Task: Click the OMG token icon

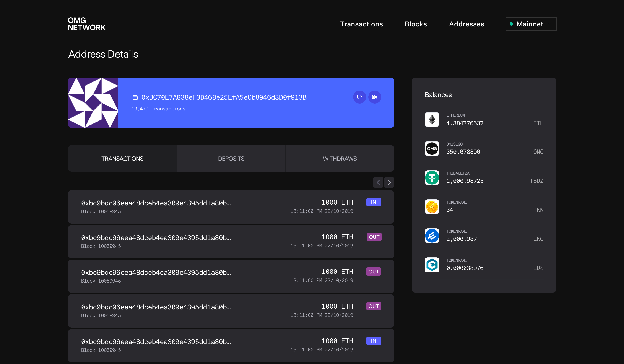Action: 432,149
